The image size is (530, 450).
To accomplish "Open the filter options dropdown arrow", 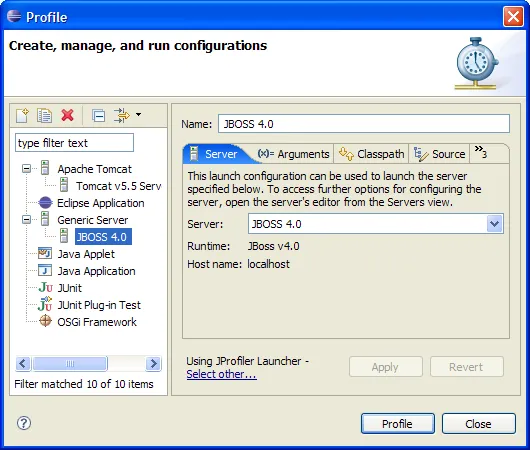I will tap(139, 115).
